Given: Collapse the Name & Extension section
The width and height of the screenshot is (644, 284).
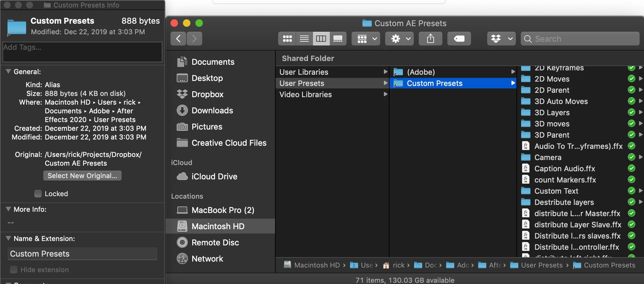Looking at the screenshot, I should [x=8, y=238].
